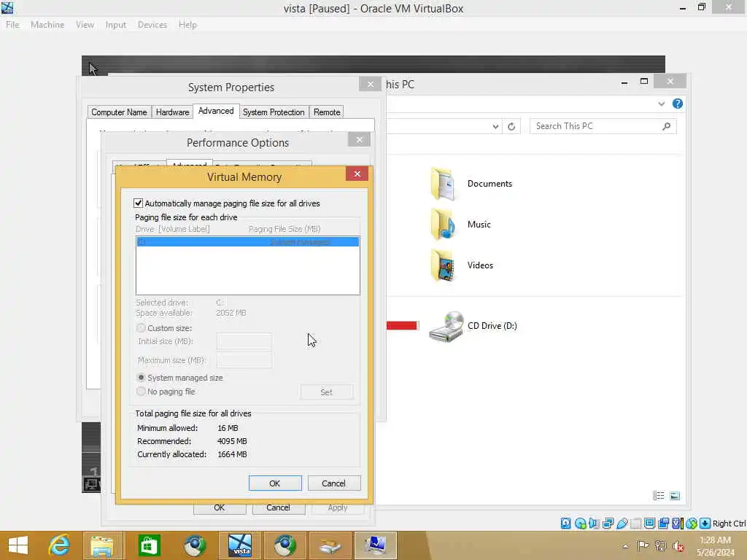
Task: Switch This PC to large icons view
Action: pos(675,496)
